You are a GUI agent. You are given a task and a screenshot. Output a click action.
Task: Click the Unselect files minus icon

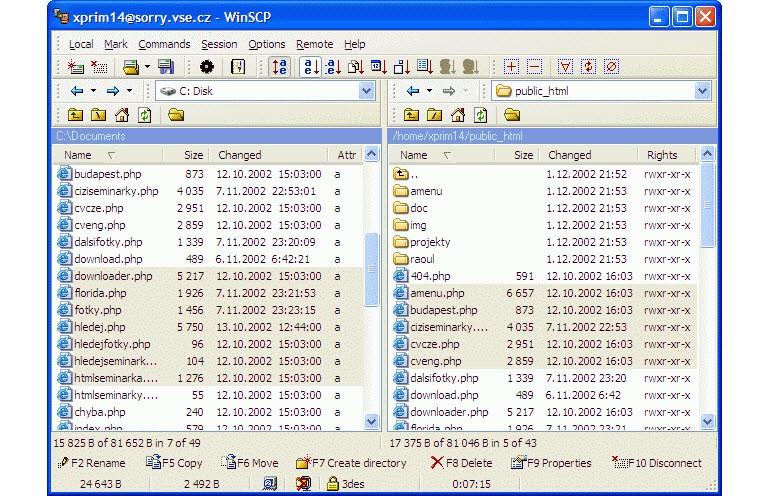[534, 67]
